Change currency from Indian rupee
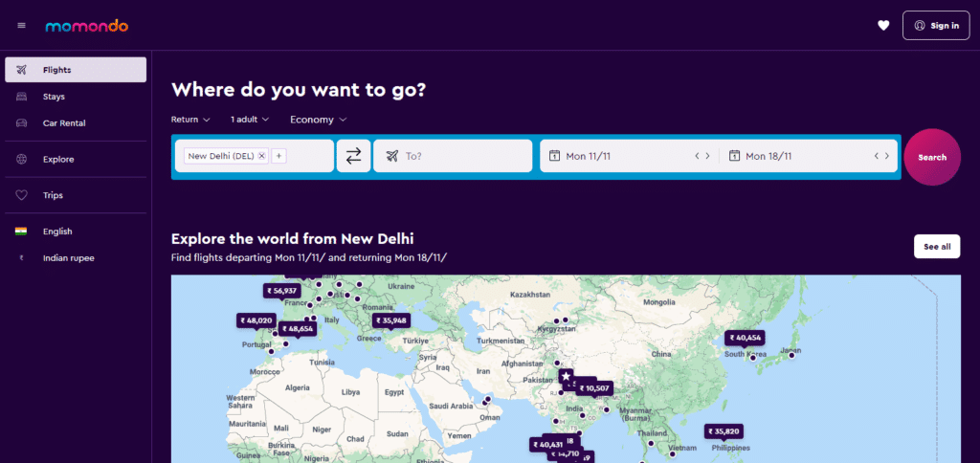Image resolution: width=980 pixels, height=463 pixels. [x=76, y=258]
